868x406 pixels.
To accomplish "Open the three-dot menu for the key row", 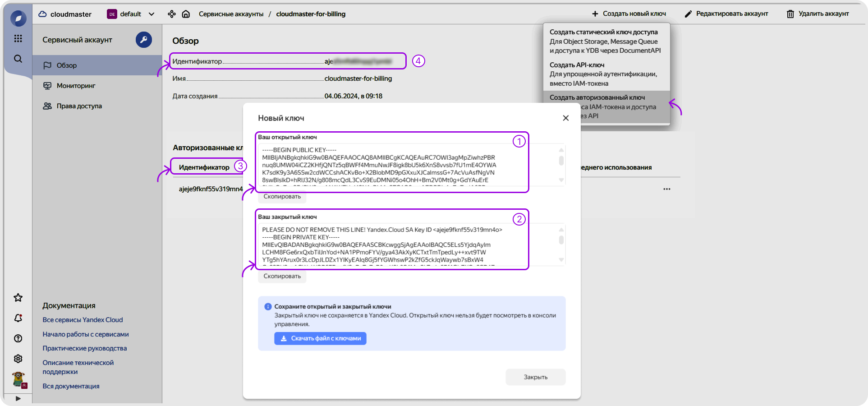I will coord(666,189).
